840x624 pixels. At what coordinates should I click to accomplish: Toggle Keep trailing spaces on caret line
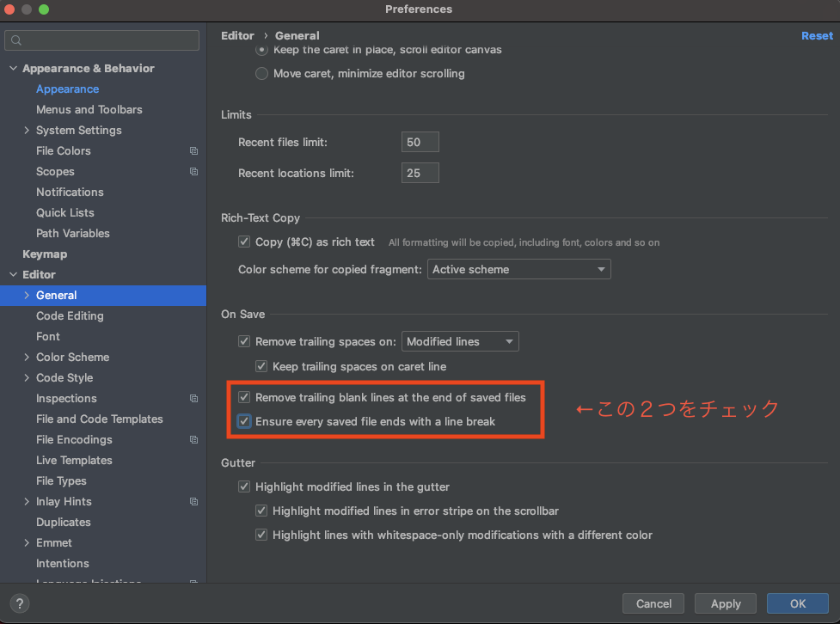tap(261, 366)
